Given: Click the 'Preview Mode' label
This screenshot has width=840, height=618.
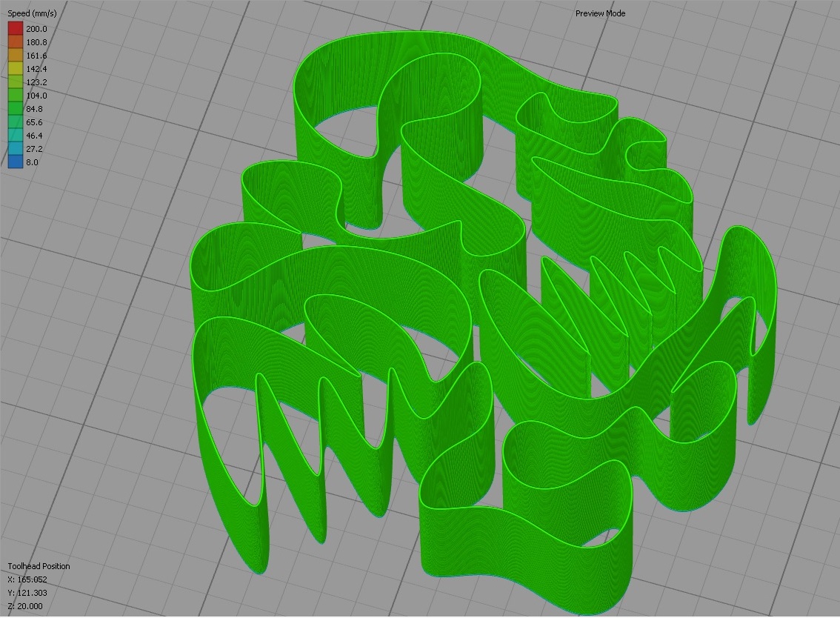Looking at the screenshot, I should [600, 13].
